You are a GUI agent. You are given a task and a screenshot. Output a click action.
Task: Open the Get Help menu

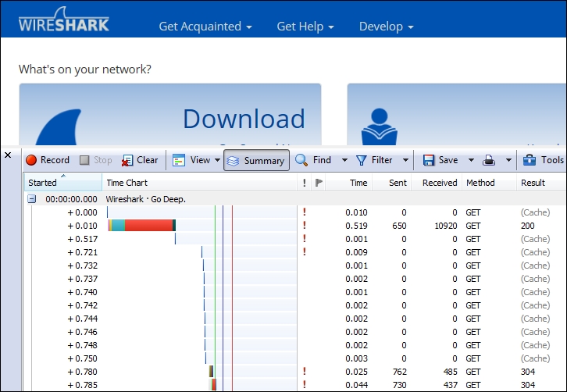[305, 27]
